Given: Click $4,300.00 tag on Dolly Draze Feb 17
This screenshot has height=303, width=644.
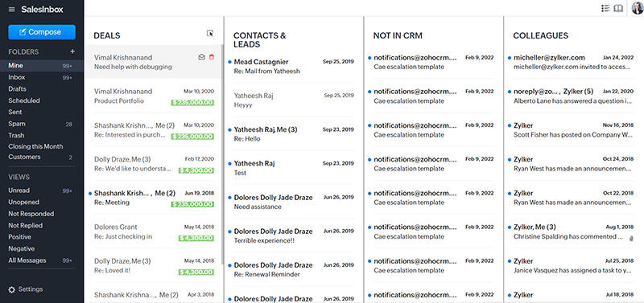Looking at the screenshot, I should coord(196,170).
